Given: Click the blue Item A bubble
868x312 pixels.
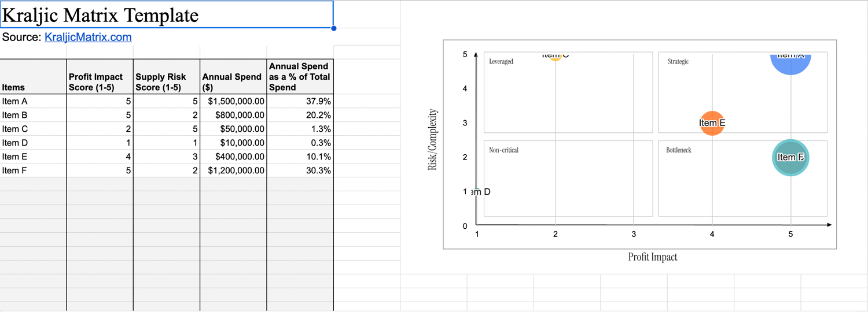Looking at the screenshot, I should click(790, 64).
